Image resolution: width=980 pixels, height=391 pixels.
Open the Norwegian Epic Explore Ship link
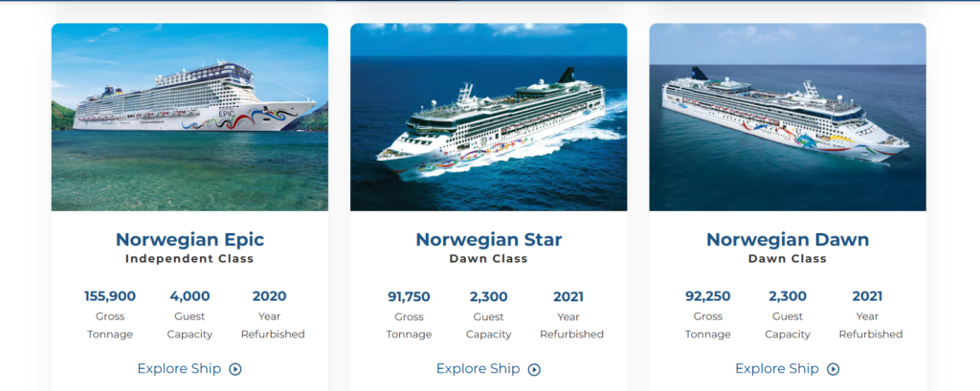[179, 369]
